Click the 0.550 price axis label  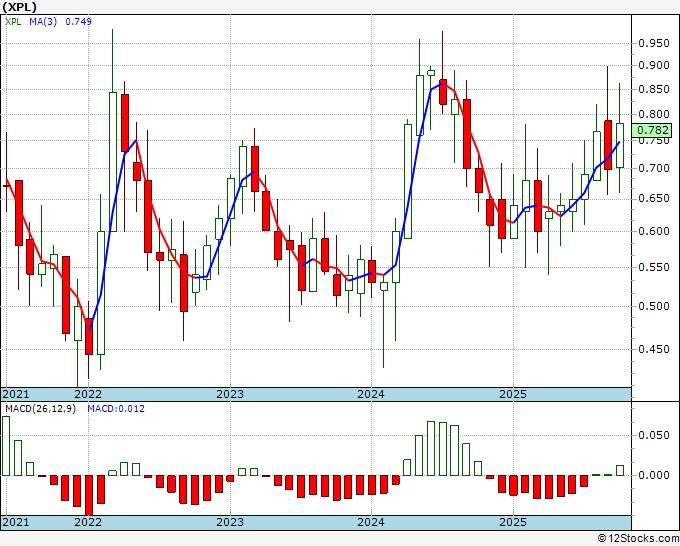click(x=654, y=267)
